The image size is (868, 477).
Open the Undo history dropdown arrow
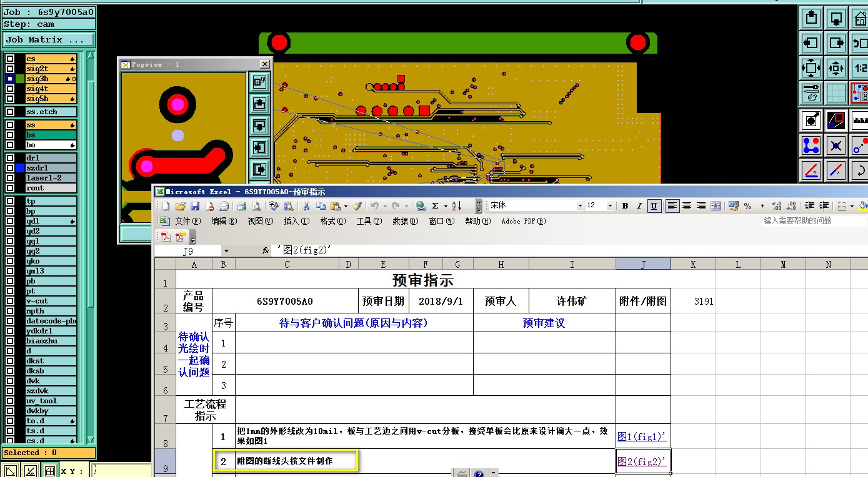(384, 206)
